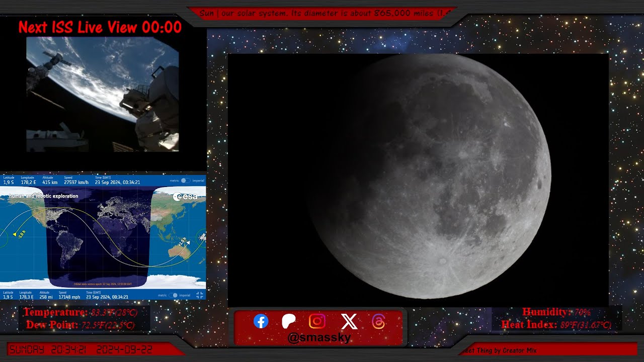The height and width of the screenshot is (362, 644).
Task: Toggle the upper metric/imperial switch
Action: pyautogui.click(x=185, y=180)
